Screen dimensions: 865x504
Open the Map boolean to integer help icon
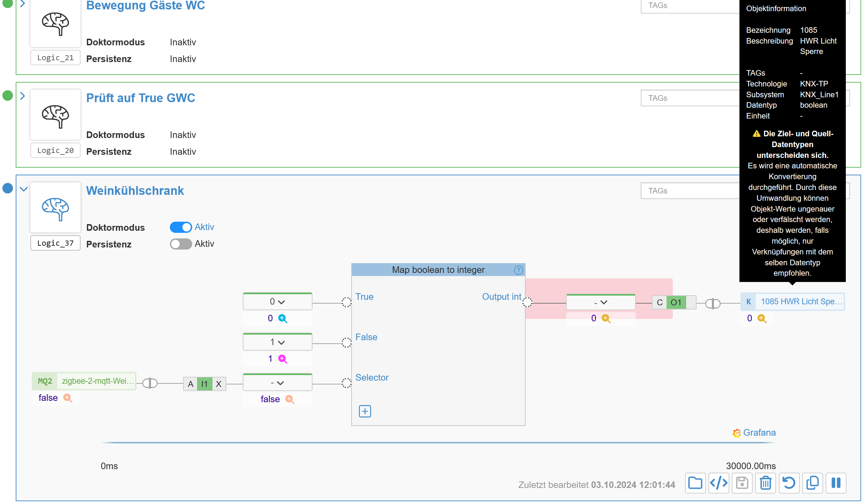click(x=518, y=270)
